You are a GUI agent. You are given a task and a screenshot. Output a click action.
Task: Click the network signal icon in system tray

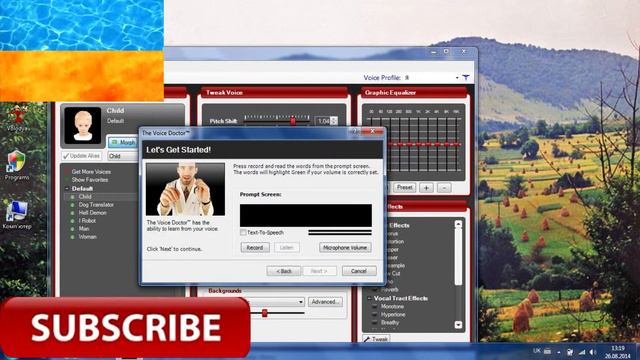tap(582, 352)
